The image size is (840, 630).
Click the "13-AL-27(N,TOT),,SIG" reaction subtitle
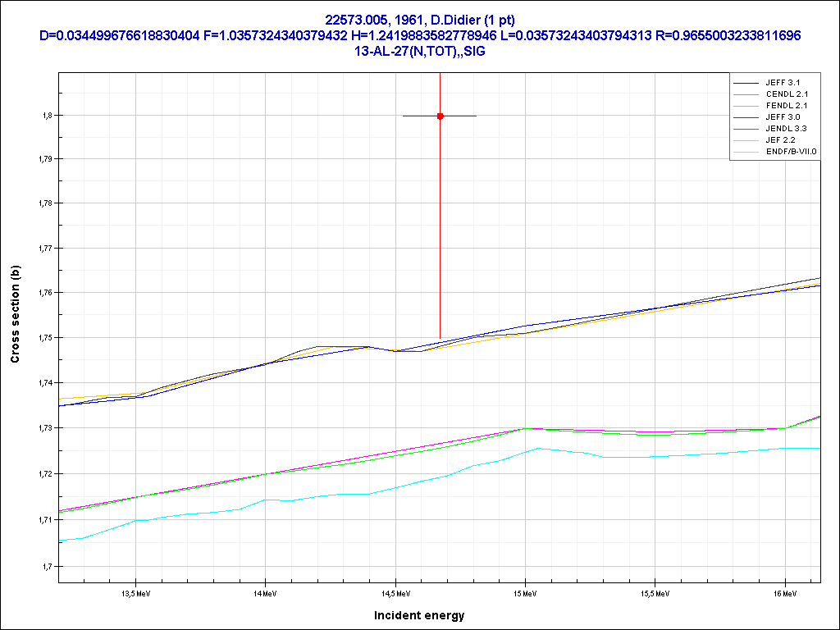pos(419,51)
